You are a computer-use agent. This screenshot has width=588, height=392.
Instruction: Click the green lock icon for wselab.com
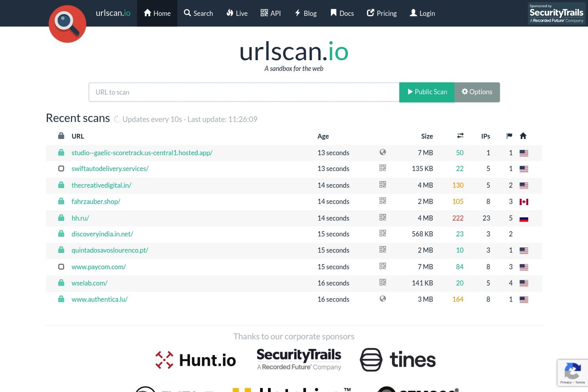point(61,283)
